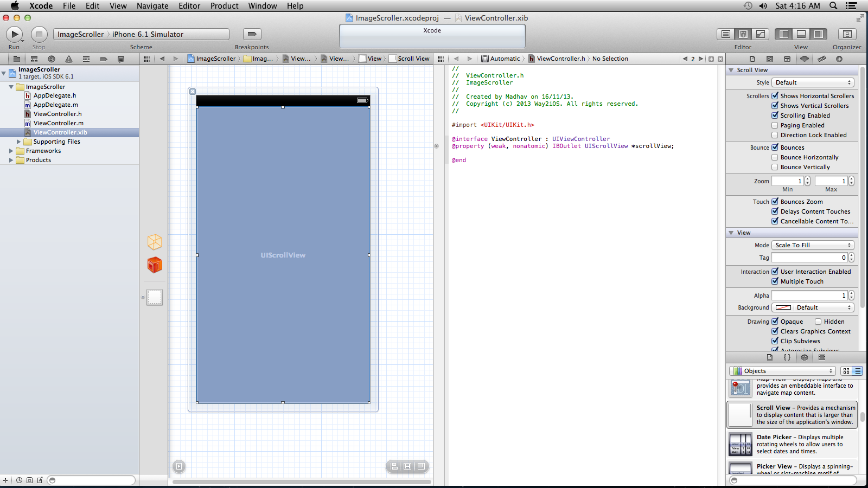Expand the Supporting Files folder
The width and height of the screenshot is (868, 488).
pos(18,142)
